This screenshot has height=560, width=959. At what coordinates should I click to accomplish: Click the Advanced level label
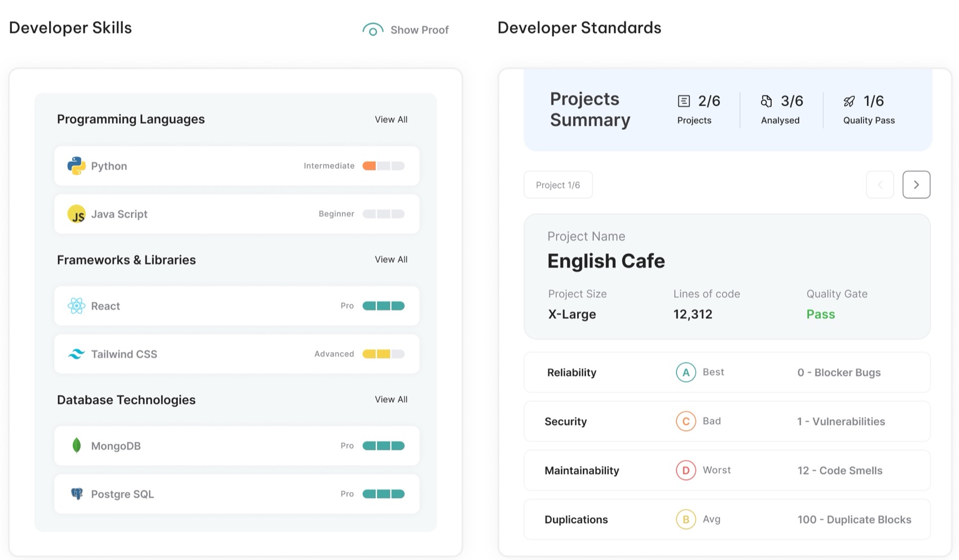point(334,354)
